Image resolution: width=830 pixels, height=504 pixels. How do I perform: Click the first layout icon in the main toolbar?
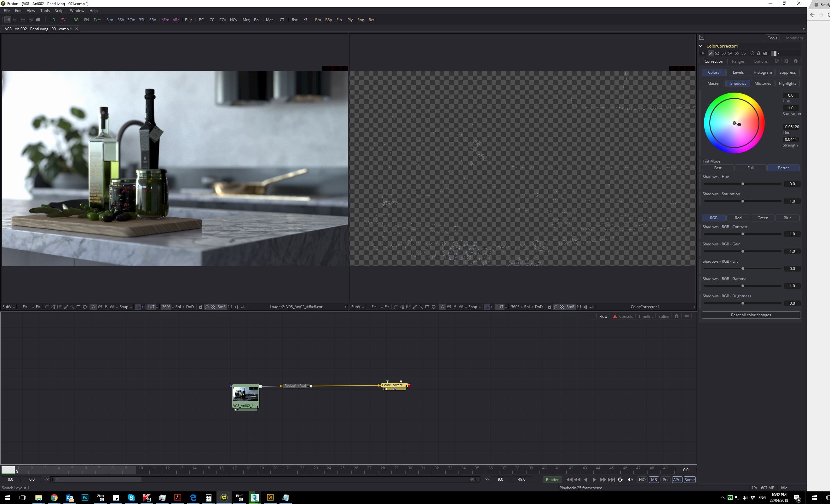8,20
